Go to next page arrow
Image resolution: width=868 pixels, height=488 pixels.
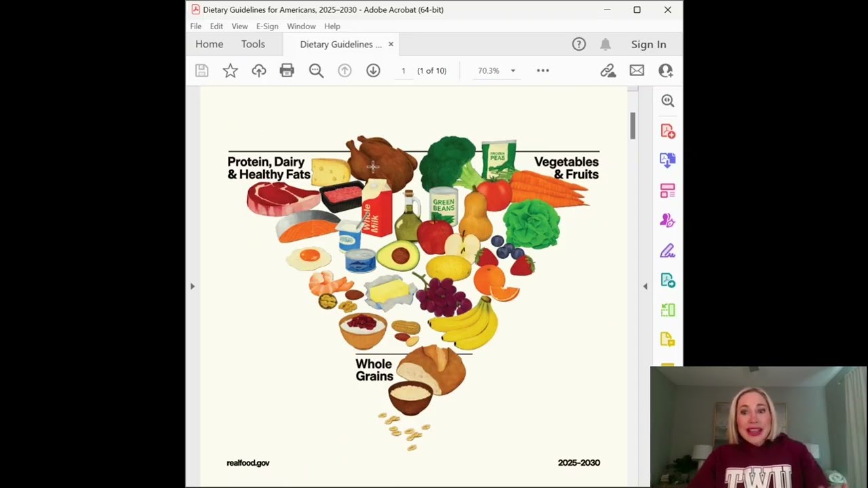(373, 70)
